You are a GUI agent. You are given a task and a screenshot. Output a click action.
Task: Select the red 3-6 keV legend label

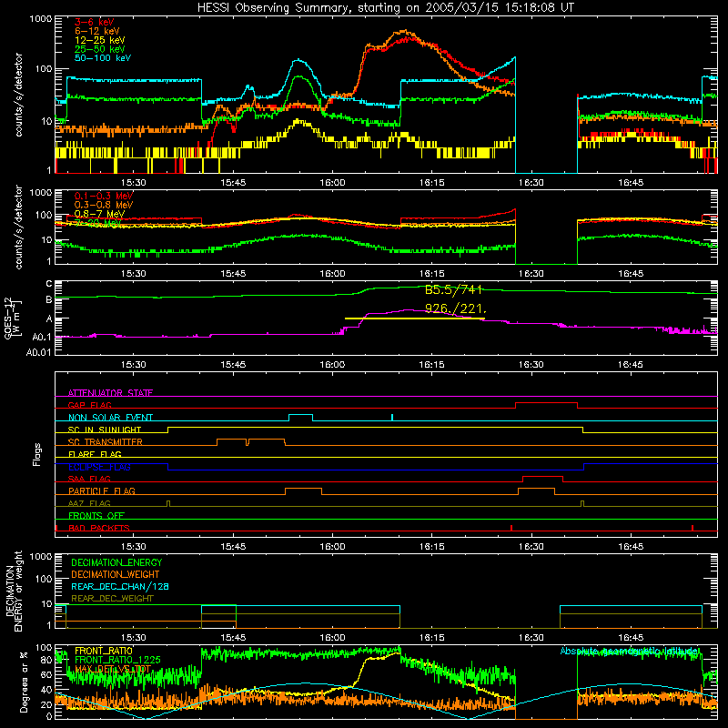click(95, 22)
